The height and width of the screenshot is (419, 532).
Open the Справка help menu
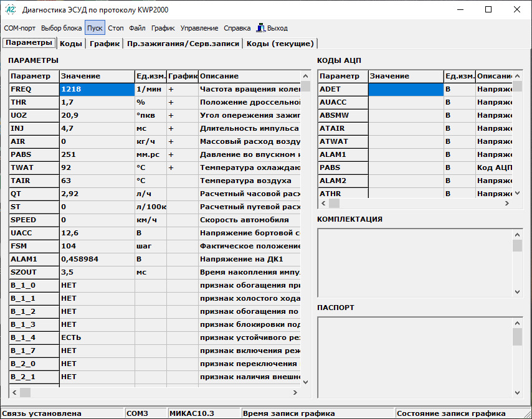pyautogui.click(x=237, y=28)
